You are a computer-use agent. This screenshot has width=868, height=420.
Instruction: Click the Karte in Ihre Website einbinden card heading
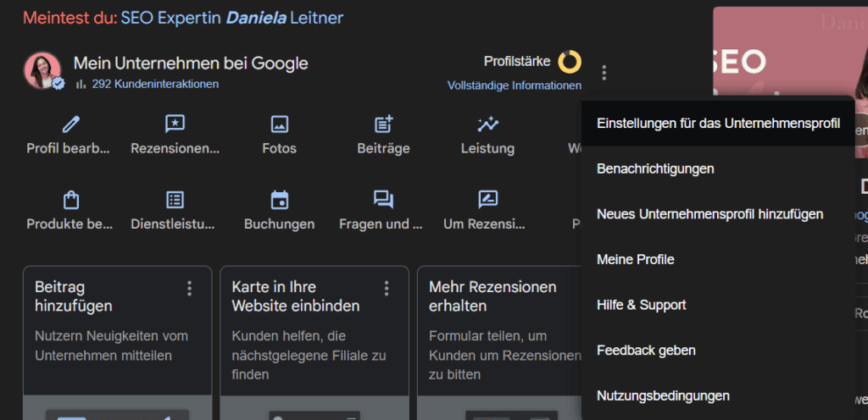(296, 296)
